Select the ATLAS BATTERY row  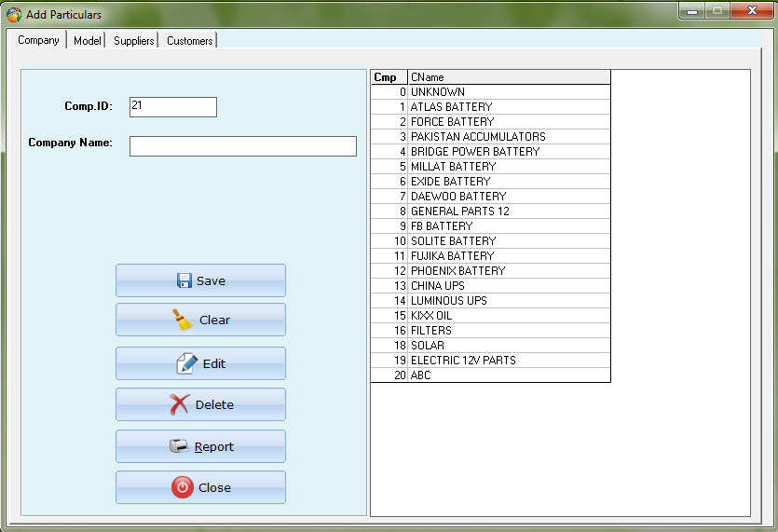pyautogui.click(x=491, y=107)
